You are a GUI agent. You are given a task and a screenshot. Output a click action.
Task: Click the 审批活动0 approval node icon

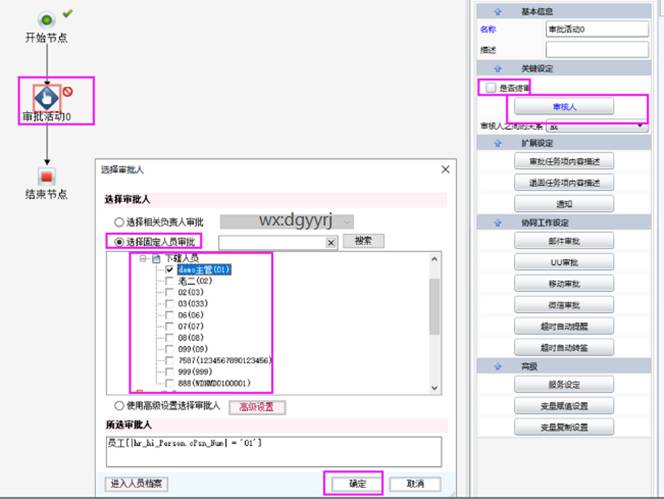pos(46,97)
